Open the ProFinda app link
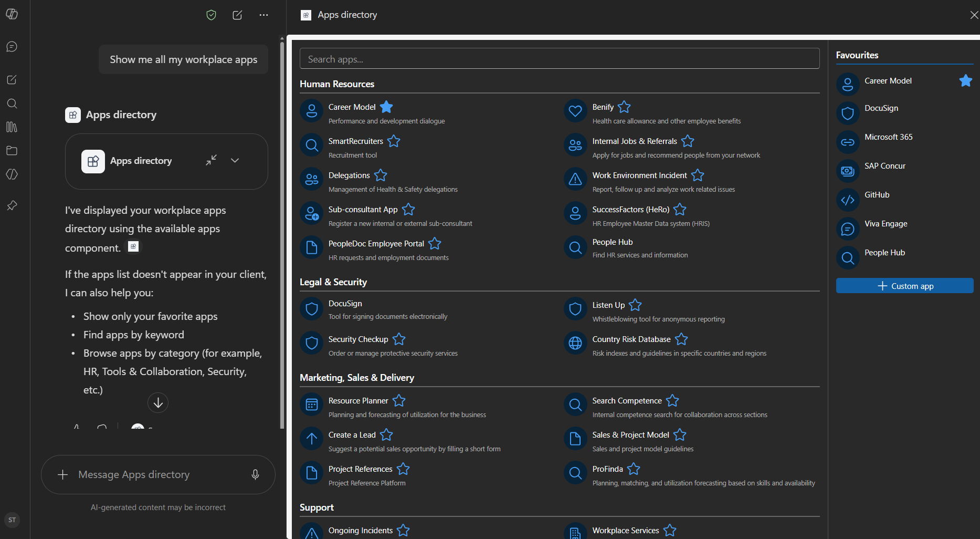 pyautogui.click(x=607, y=469)
